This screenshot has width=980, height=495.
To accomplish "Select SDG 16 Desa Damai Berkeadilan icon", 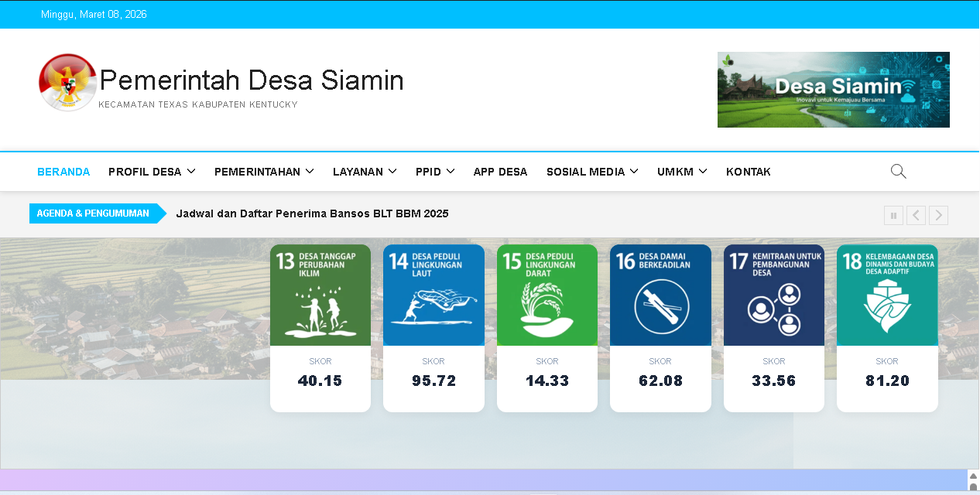I will click(x=660, y=295).
